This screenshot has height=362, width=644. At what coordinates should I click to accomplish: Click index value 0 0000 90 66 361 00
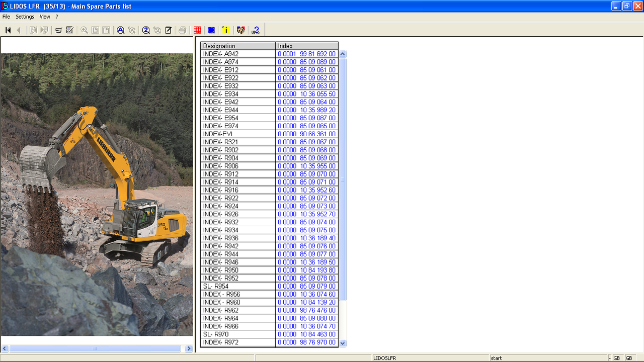click(x=306, y=134)
